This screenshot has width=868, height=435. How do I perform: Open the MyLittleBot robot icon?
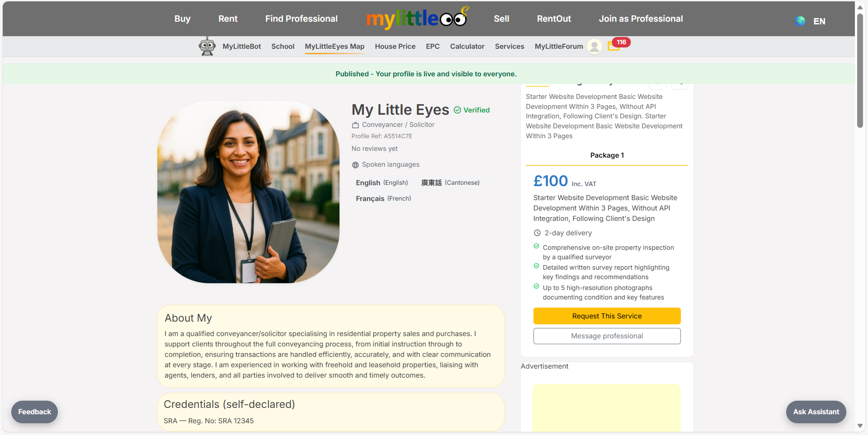(207, 46)
